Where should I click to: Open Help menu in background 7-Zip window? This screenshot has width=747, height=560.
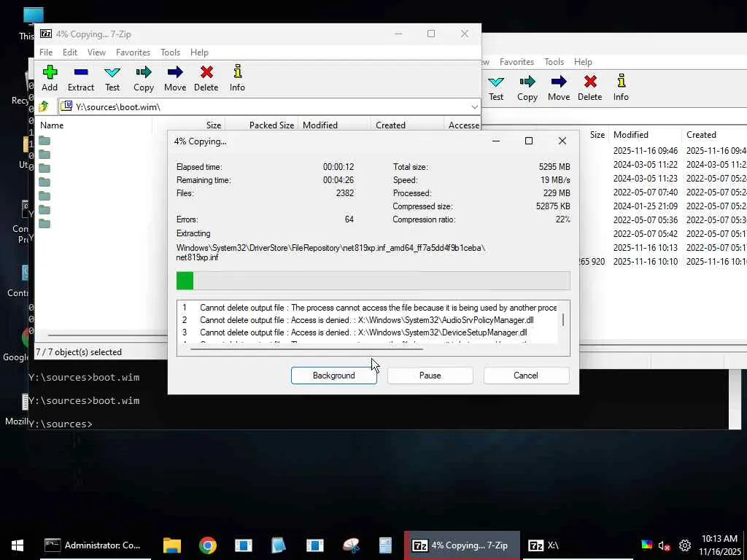coord(583,62)
